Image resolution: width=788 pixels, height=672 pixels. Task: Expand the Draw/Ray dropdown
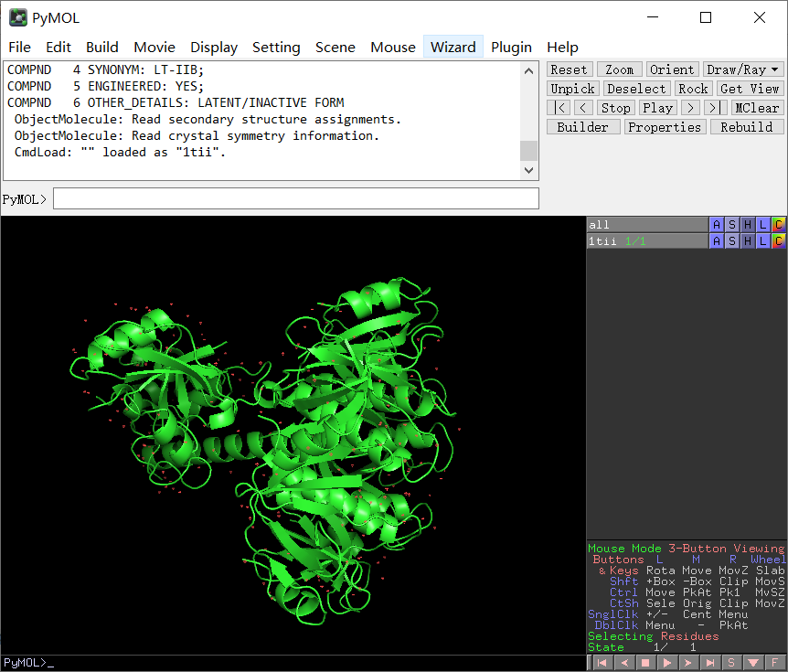(x=742, y=69)
